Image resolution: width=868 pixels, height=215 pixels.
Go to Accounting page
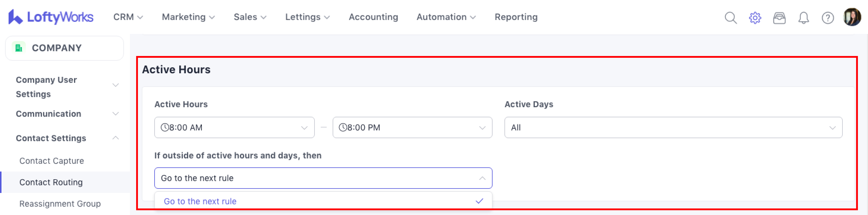(373, 17)
